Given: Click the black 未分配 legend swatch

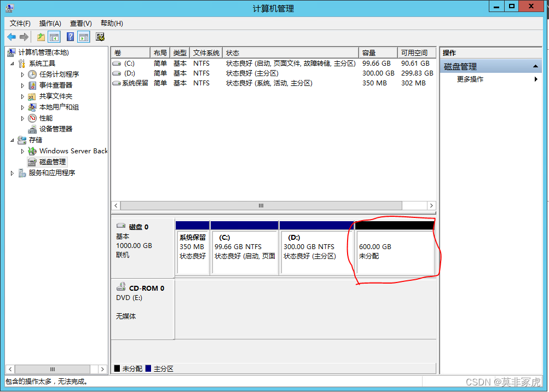Looking at the screenshot, I should tap(117, 368).
